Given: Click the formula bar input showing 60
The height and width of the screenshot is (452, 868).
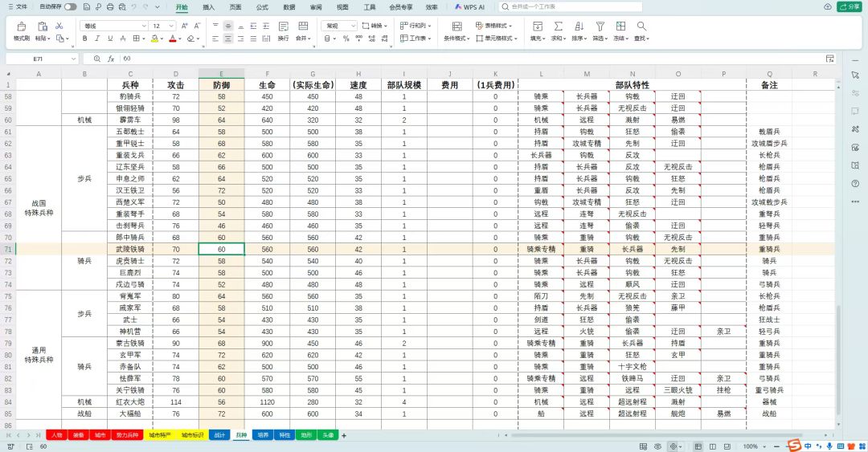Looking at the screenshot, I should [x=470, y=59].
